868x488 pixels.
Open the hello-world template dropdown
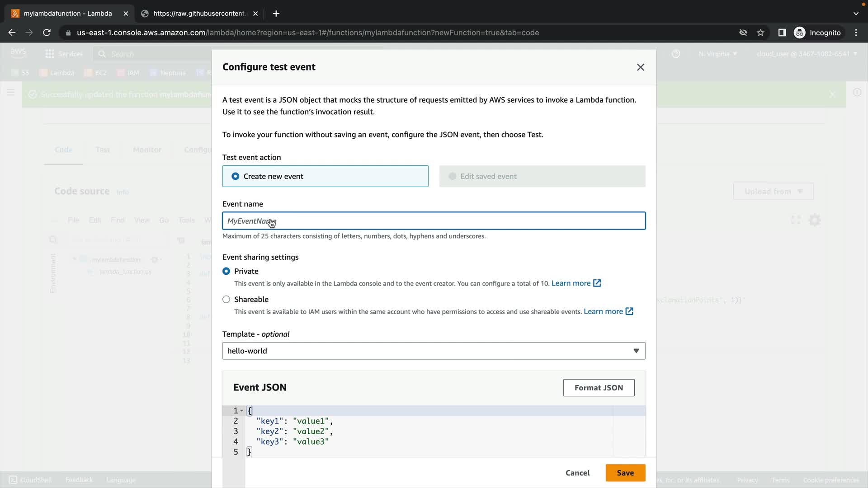pyautogui.click(x=434, y=351)
